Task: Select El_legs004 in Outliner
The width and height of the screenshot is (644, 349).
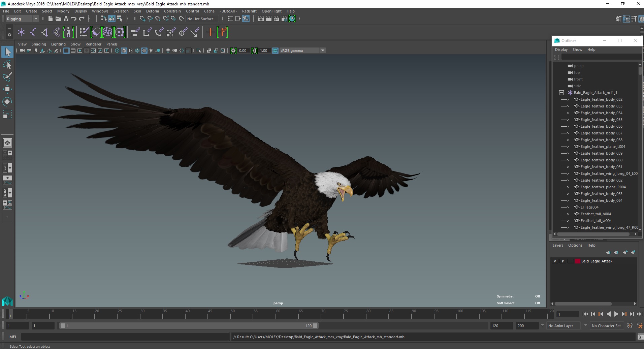Action: click(589, 207)
